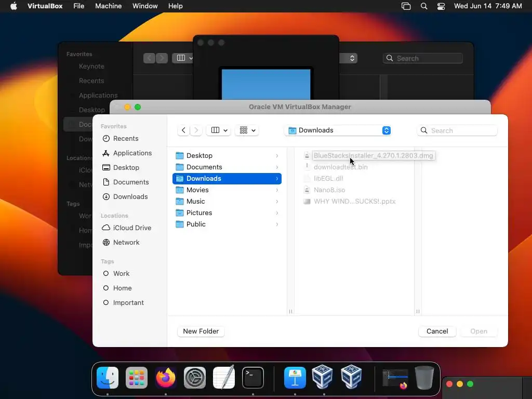Open the Machine menu
Viewport: 532px width, 399px height.
click(x=108, y=6)
